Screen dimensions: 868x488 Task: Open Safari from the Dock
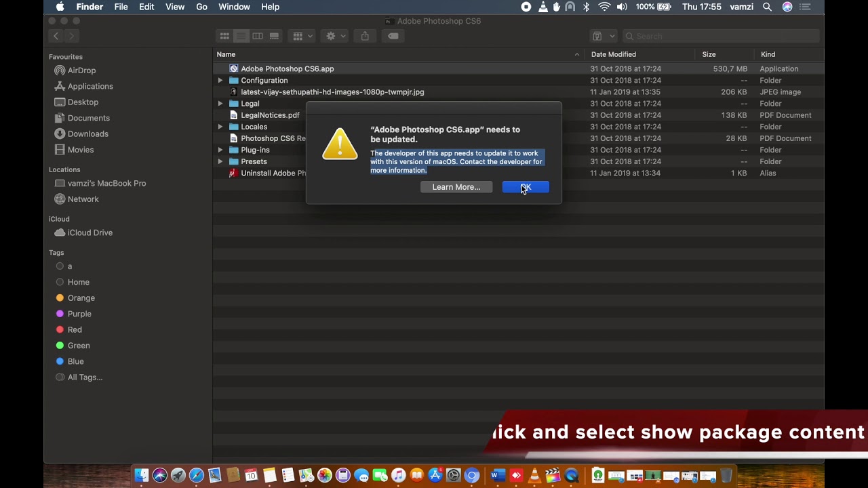coord(197,476)
